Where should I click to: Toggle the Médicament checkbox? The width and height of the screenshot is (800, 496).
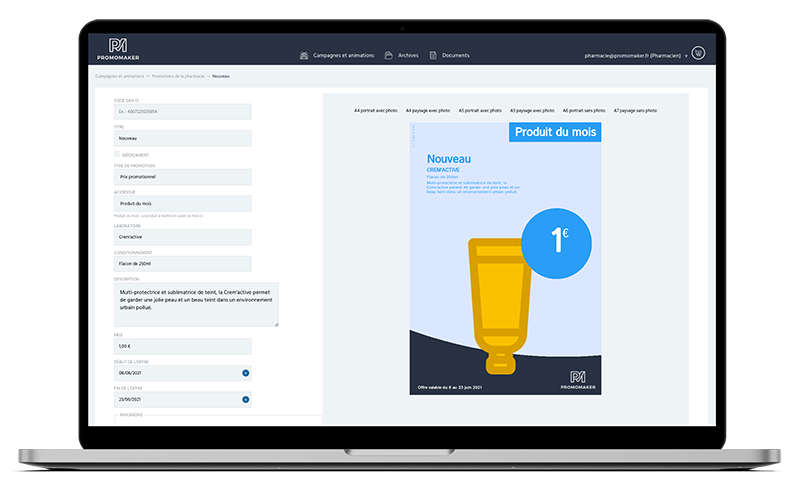coord(117,155)
